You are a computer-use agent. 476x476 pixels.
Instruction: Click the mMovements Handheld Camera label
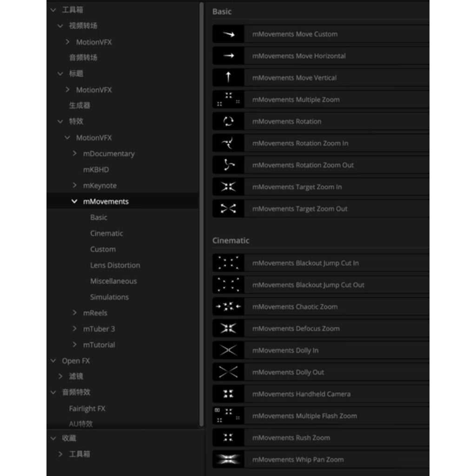tap(301, 394)
